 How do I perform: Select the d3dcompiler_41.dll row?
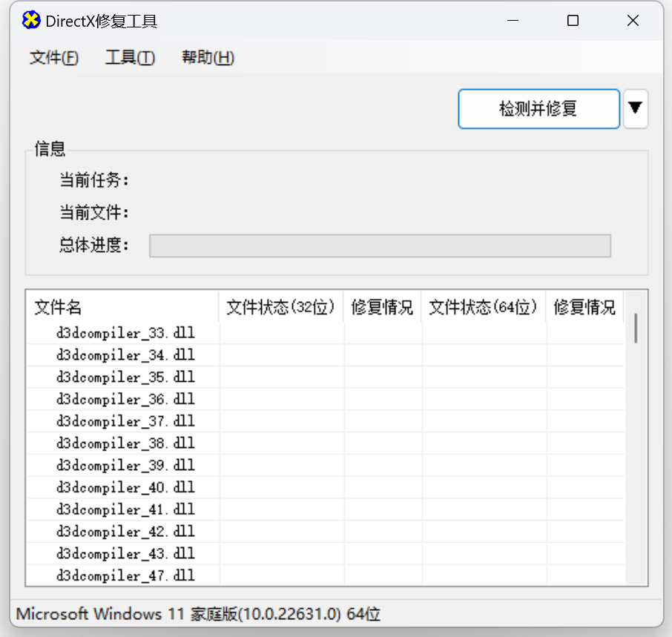click(x=326, y=509)
